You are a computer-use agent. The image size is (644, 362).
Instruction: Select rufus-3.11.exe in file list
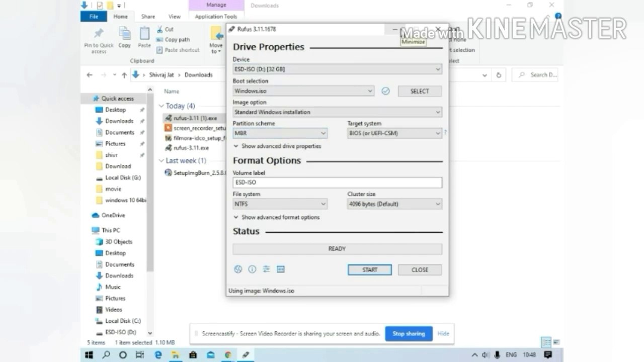187,148
